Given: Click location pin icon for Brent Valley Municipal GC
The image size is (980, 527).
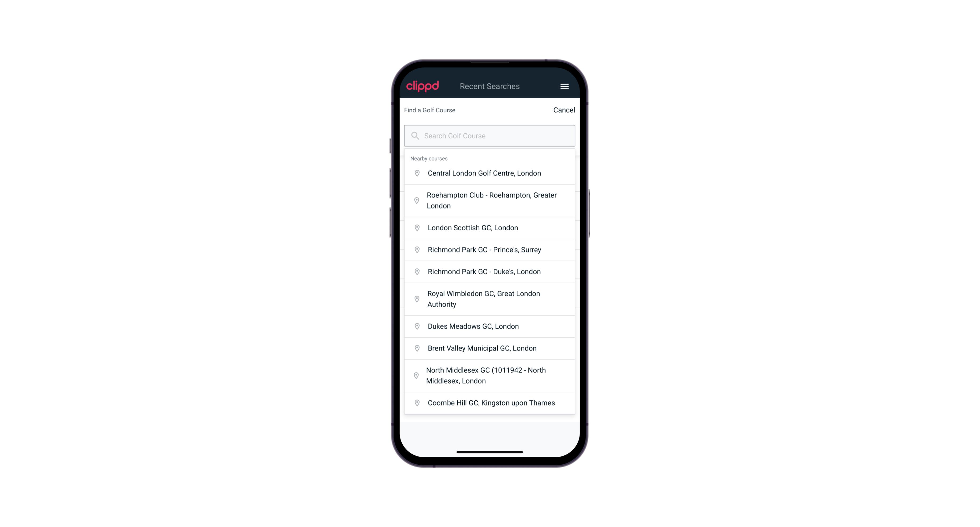Looking at the screenshot, I should 415,348.
